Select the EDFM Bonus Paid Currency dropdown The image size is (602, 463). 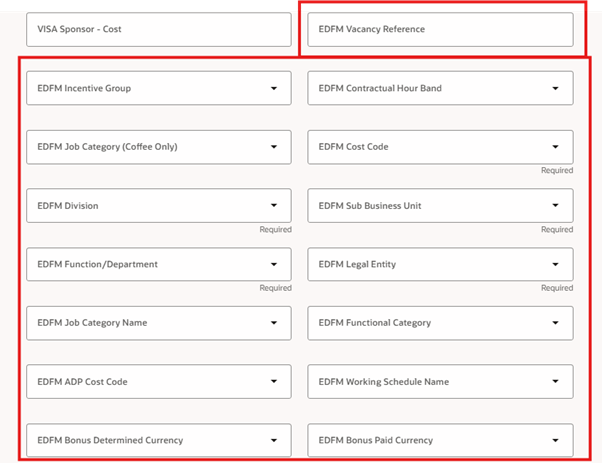[440, 440]
